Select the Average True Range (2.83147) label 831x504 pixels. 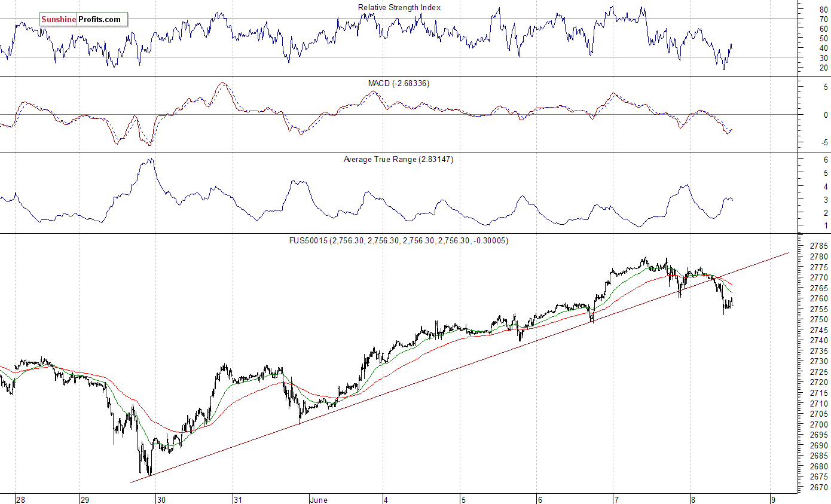(398, 160)
